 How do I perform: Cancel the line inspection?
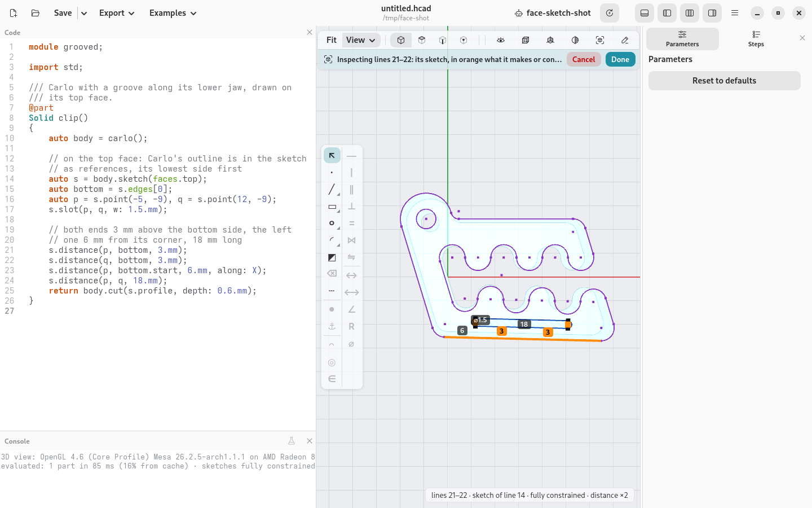point(584,59)
